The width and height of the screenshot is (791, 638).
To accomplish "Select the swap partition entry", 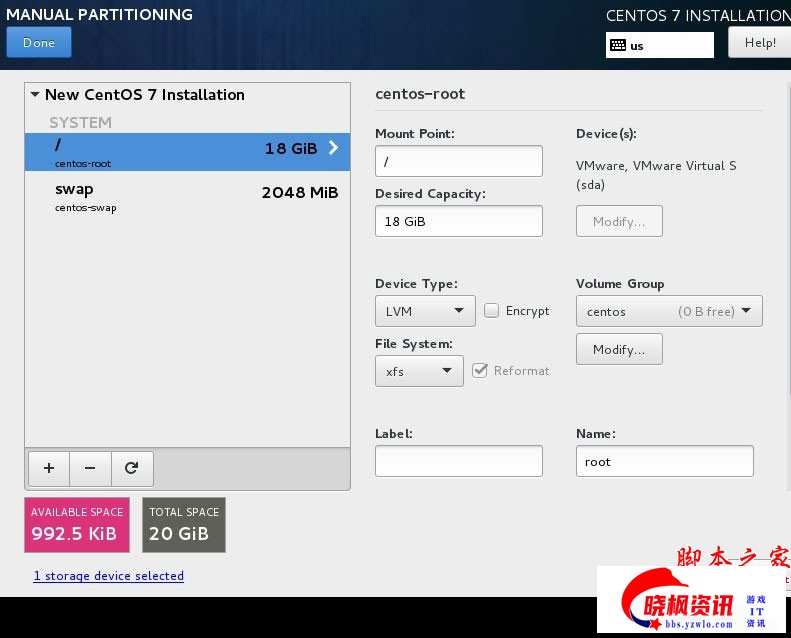I will [187, 196].
